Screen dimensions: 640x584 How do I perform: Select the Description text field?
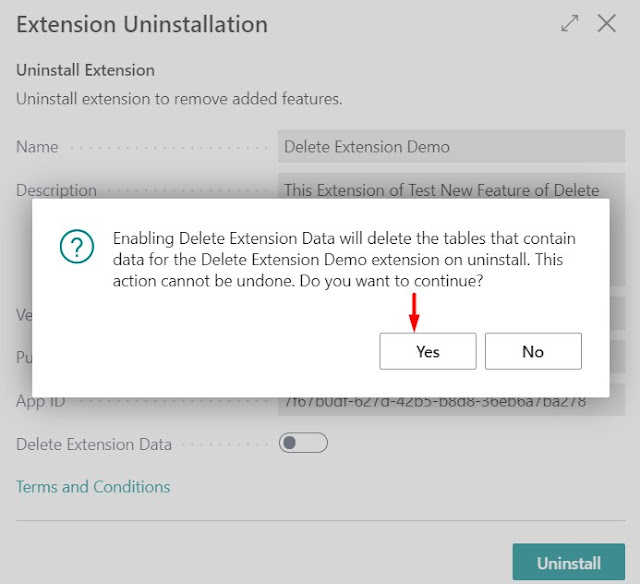(451, 188)
